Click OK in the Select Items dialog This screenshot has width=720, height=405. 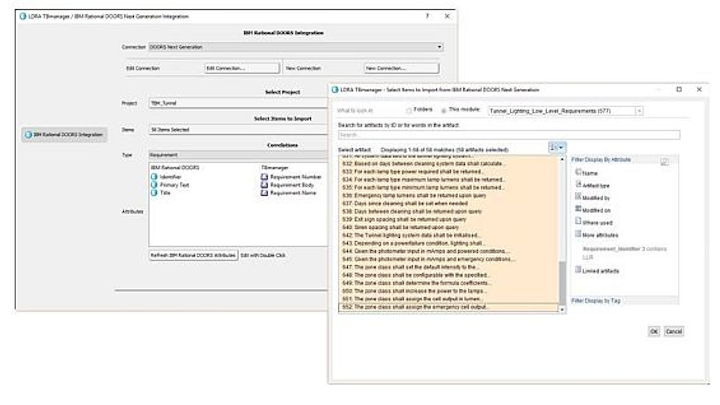point(654,332)
